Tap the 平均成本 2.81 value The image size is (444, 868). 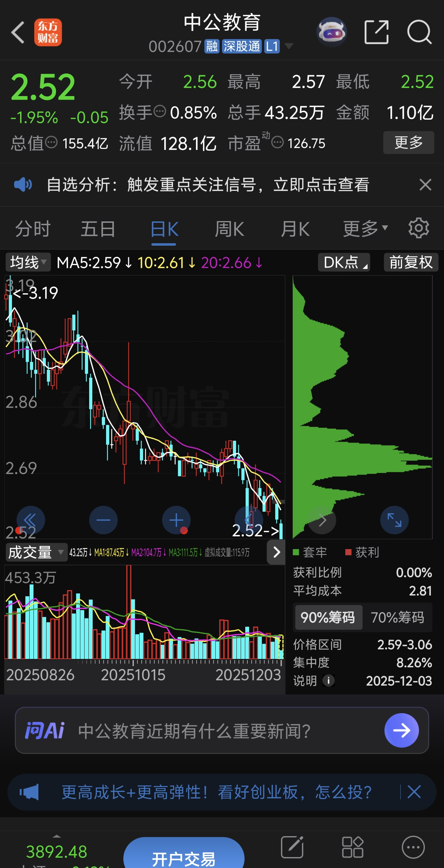[x=420, y=591]
